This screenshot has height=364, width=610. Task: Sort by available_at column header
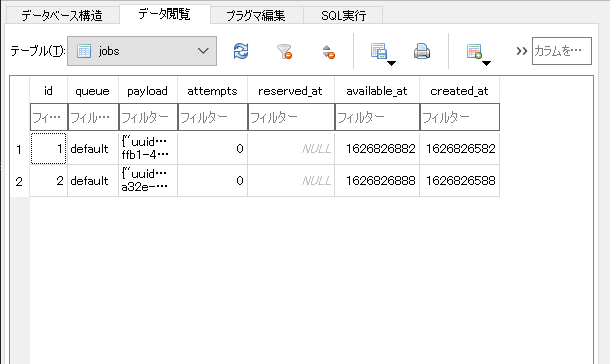coord(377,91)
